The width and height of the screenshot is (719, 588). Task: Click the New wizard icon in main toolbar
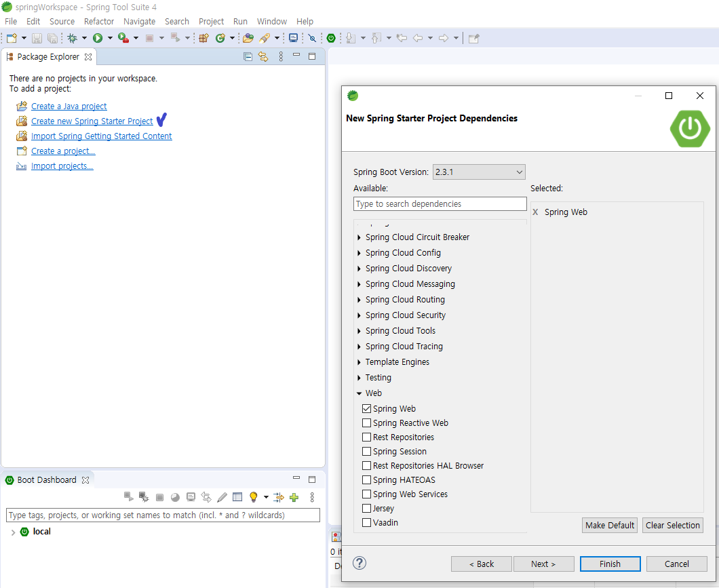[x=12, y=38]
